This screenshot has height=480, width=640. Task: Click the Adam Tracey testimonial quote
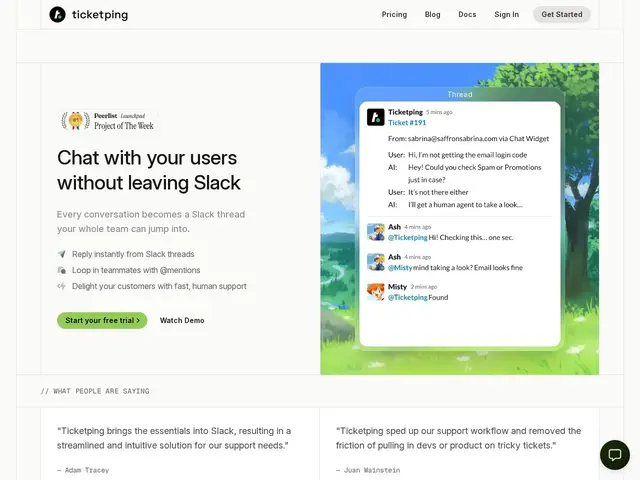click(x=174, y=438)
